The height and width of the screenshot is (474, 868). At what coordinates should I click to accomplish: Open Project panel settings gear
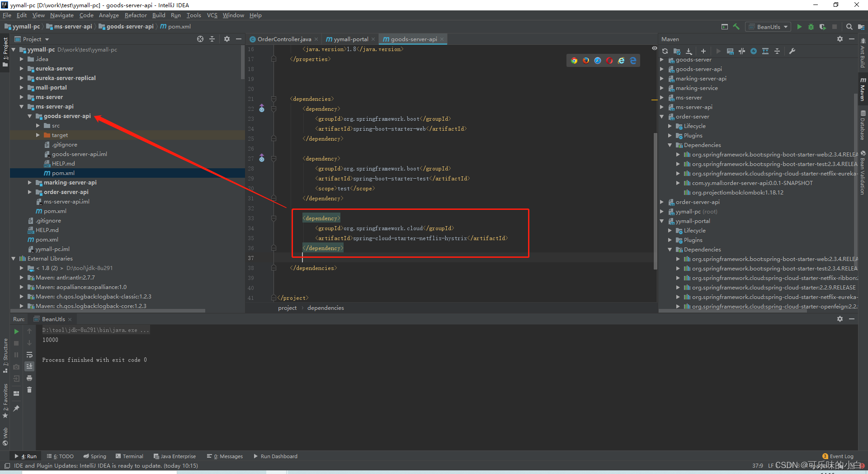(227, 39)
